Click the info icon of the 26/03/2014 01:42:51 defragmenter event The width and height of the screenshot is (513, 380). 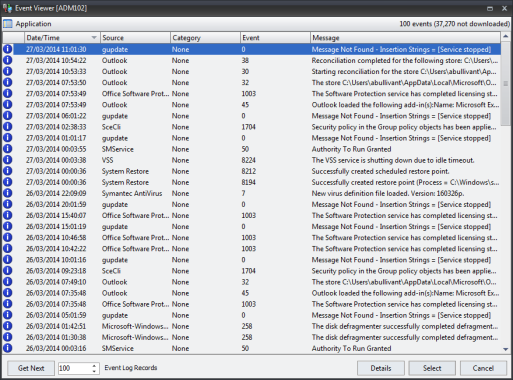pyautogui.click(x=7, y=326)
